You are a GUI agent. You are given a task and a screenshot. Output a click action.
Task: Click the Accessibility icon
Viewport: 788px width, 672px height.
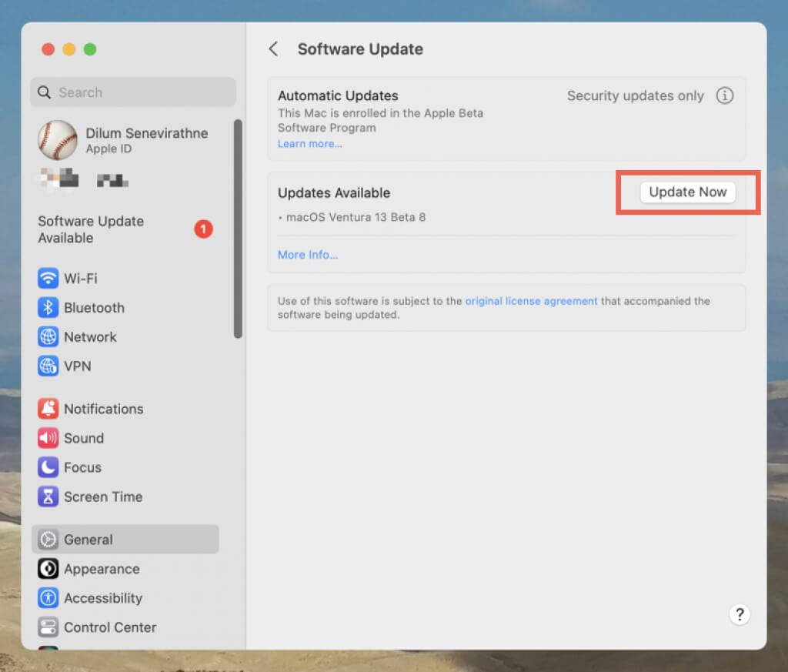pyautogui.click(x=48, y=598)
